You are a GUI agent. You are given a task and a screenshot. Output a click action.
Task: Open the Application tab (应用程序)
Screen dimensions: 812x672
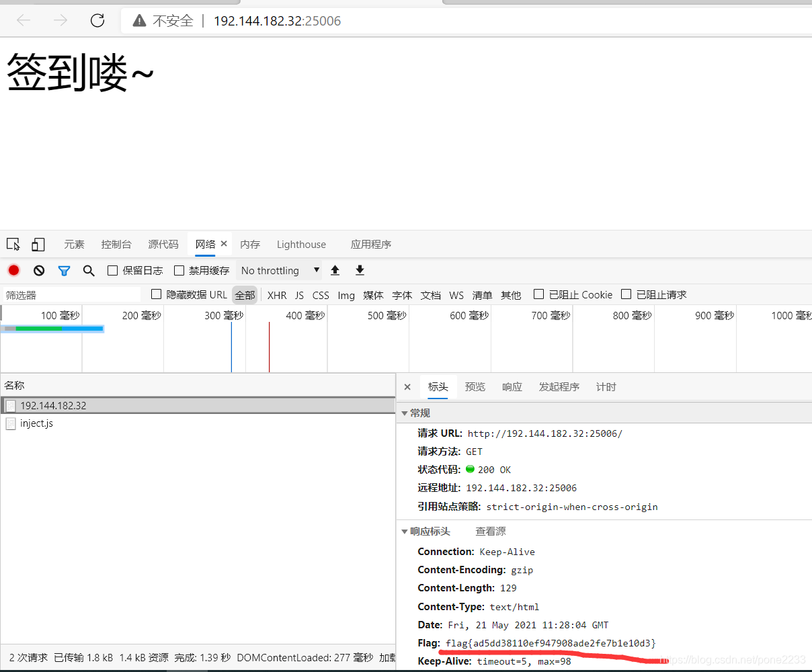(x=371, y=245)
